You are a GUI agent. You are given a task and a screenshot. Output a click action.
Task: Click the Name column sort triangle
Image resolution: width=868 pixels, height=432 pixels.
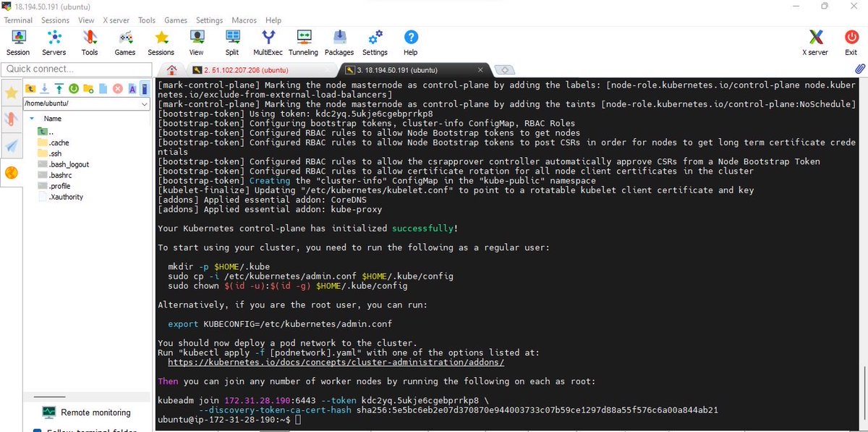31,117
